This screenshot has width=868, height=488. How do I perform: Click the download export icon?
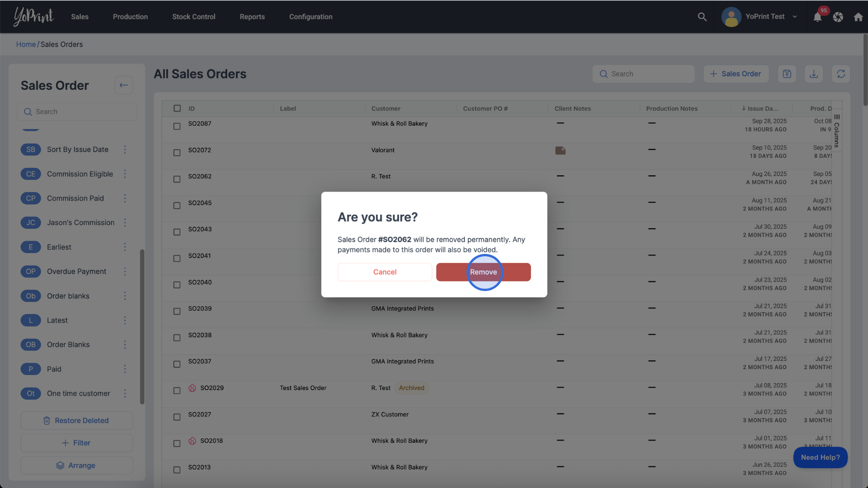point(814,74)
